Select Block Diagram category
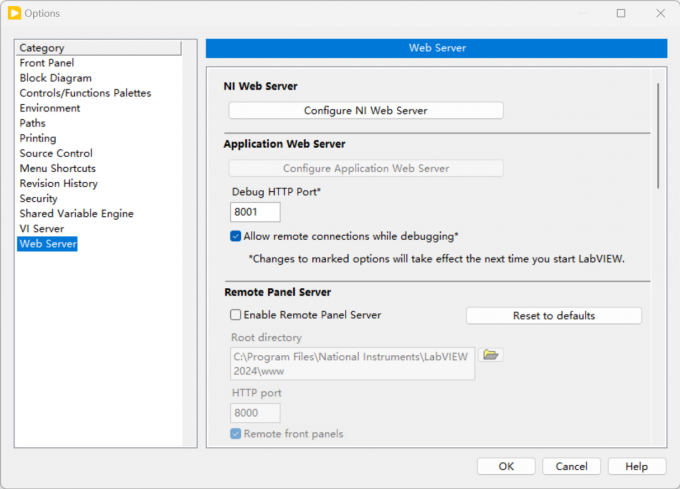This screenshot has width=680, height=489. (x=56, y=78)
